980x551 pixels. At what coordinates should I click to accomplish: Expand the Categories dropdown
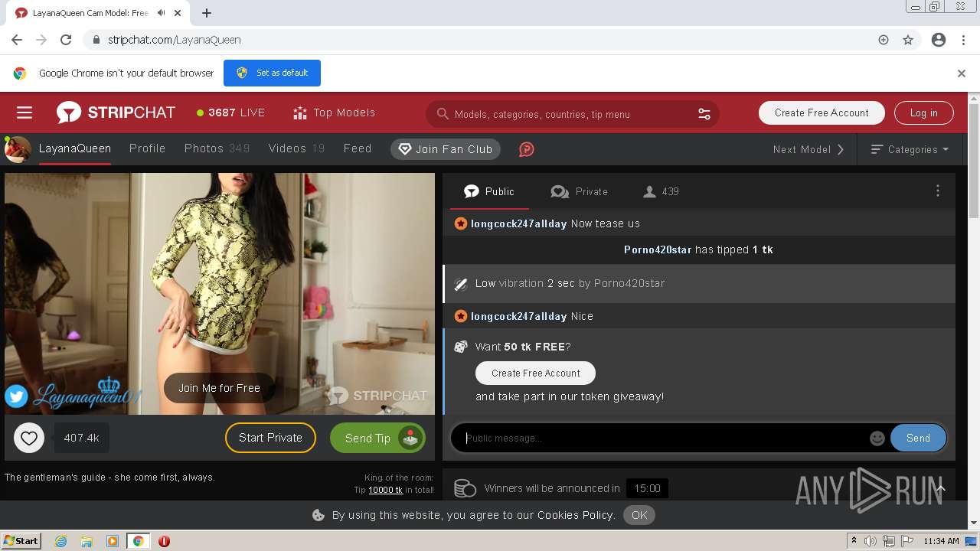(x=910, y=149)
